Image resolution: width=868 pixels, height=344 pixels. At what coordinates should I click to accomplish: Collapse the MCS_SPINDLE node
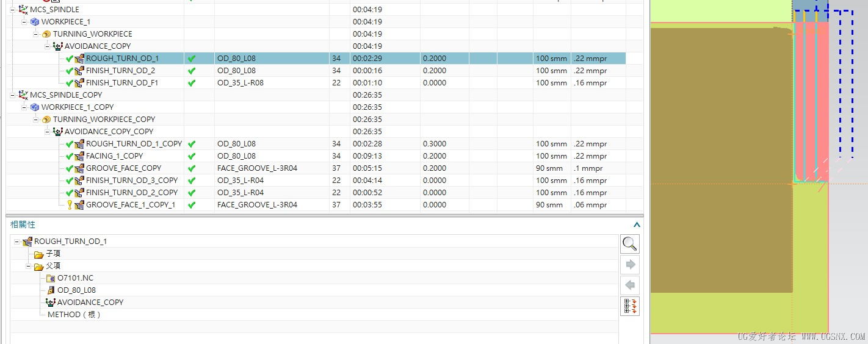(x=13, y=9)
